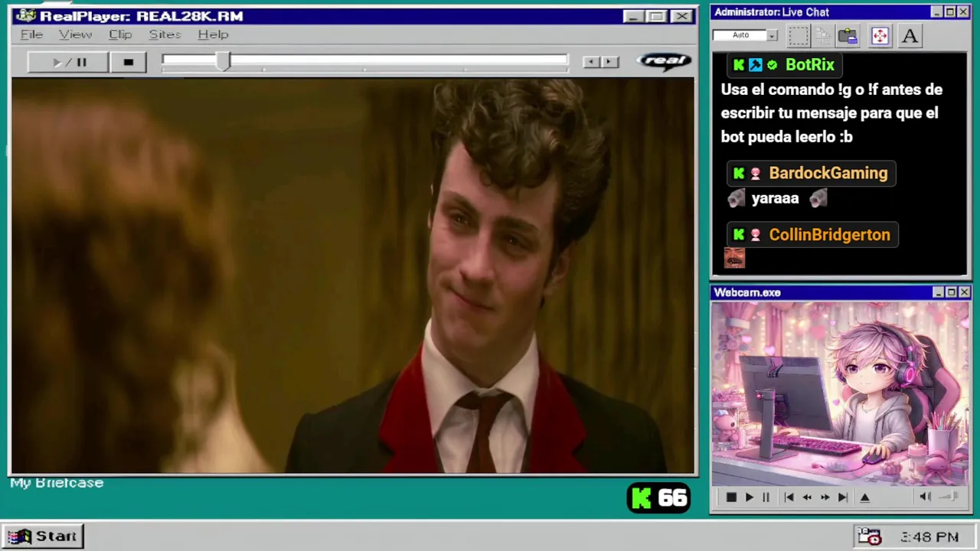Maximize the Live Chat window
The image size is (980, 551).
[950, 12]
